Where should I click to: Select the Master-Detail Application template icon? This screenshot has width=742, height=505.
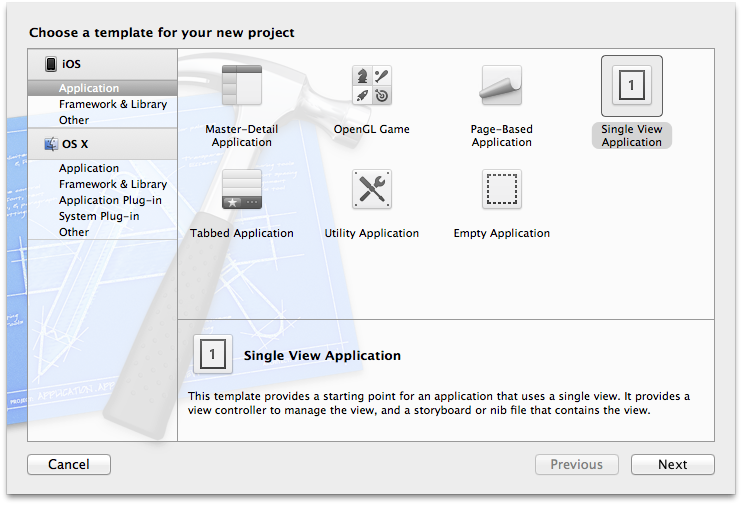coord(242,85)
